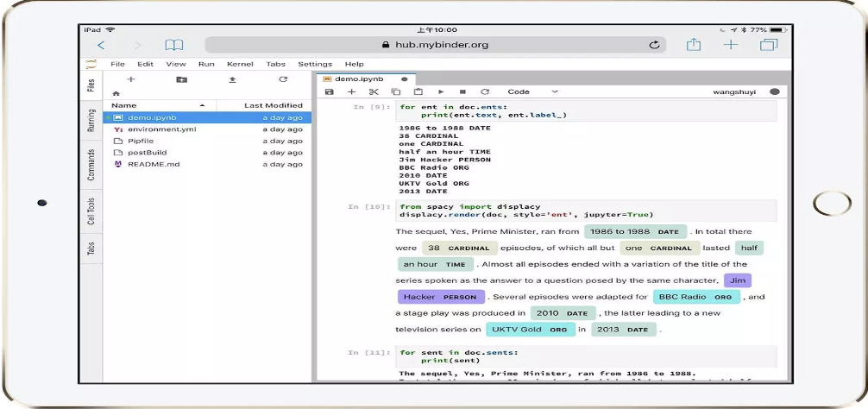Select README.md in file list
Screen dimensions: 868x409
click(207, 164)
